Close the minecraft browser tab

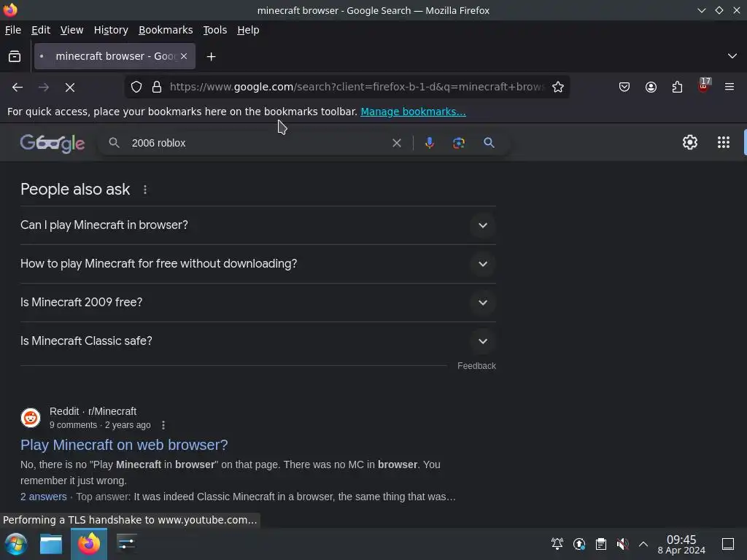[x=184, y=56]
